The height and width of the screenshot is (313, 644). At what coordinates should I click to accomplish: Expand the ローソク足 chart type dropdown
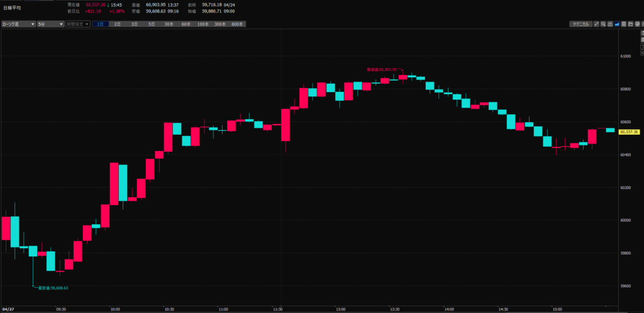19,24
